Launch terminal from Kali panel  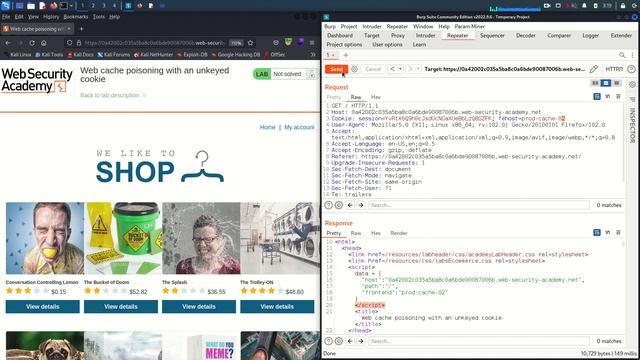[63, 6]
